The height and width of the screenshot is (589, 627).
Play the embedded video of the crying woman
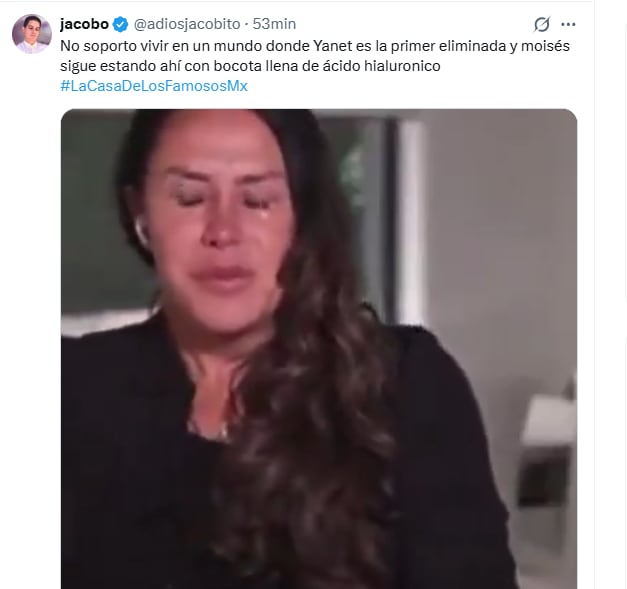point(319,349)
